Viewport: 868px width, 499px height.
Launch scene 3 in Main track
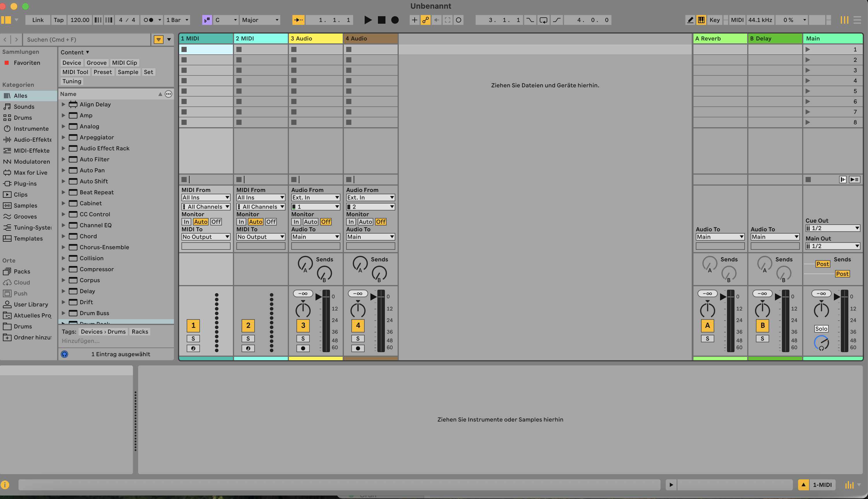click(808, 70)
